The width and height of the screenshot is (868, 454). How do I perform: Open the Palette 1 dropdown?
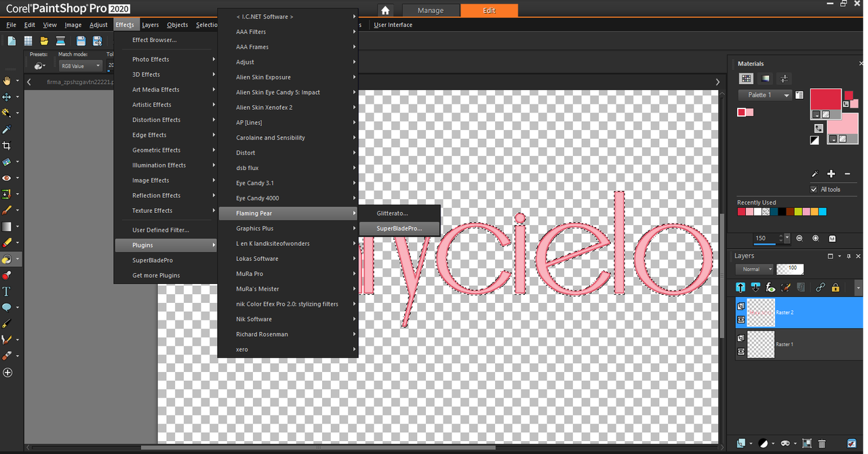765,95
